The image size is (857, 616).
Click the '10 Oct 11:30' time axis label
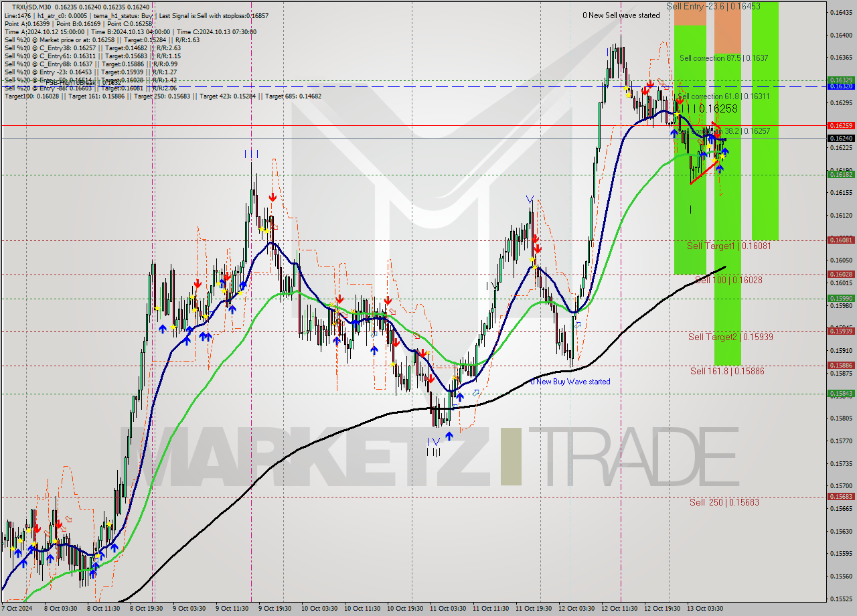pos(362,609)
